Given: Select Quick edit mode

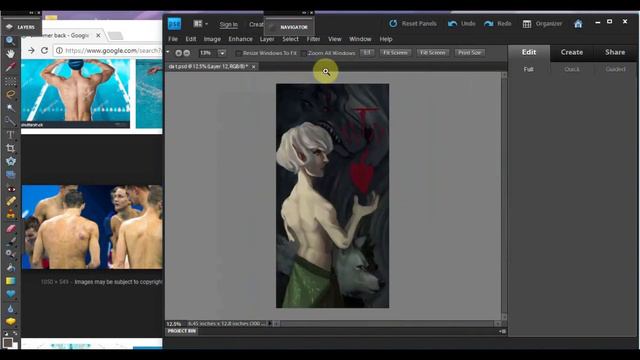Looking at the screenshot, I should (x=572, y=69).
